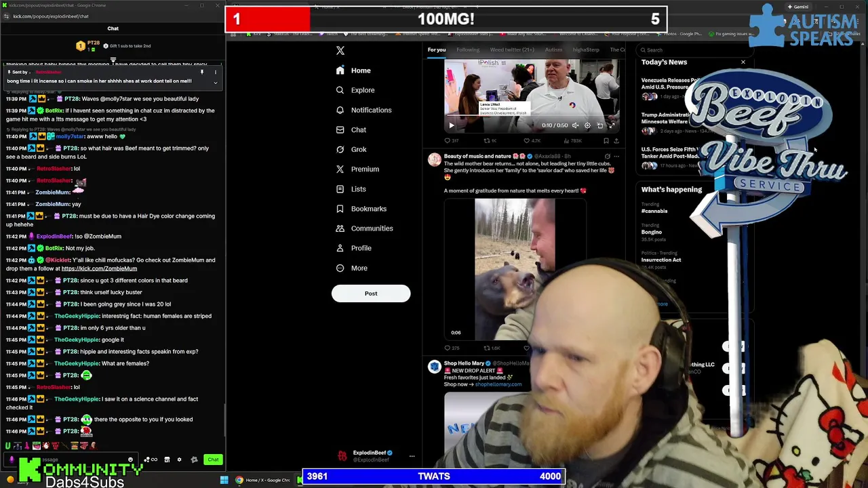868x488 pixels.
Task: Click the bear video thumbnail
Action: (x=515, y=269)
